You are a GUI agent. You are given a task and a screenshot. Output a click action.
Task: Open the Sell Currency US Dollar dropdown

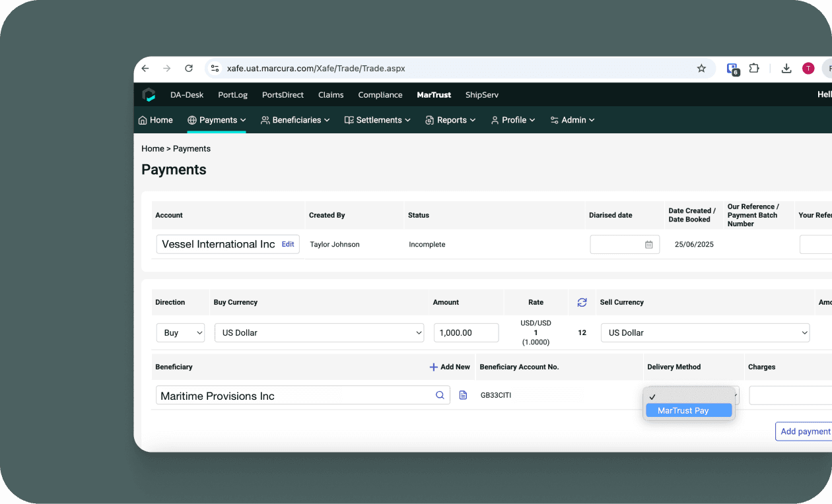click(x=705, y=332)
